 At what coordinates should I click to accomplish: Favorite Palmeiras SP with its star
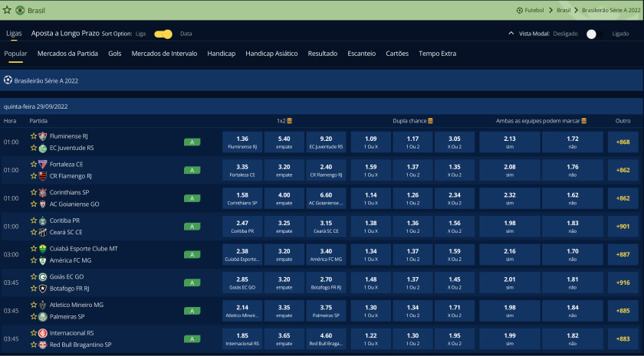34,317
